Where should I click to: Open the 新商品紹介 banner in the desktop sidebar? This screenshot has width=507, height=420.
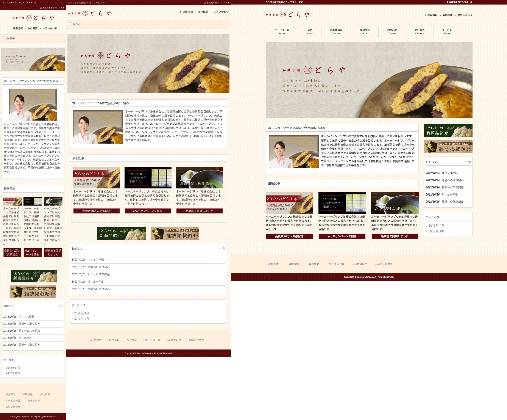448,131
